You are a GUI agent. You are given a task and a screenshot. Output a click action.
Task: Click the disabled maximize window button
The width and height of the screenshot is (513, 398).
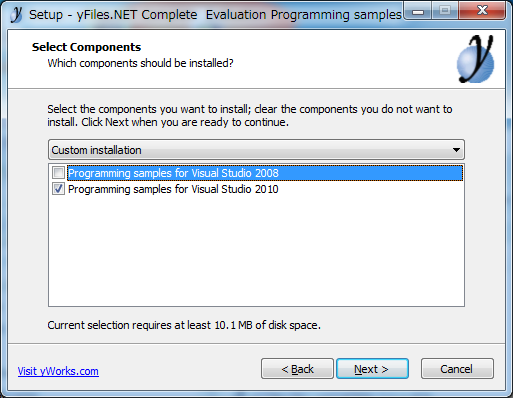[x=445, y=11]
